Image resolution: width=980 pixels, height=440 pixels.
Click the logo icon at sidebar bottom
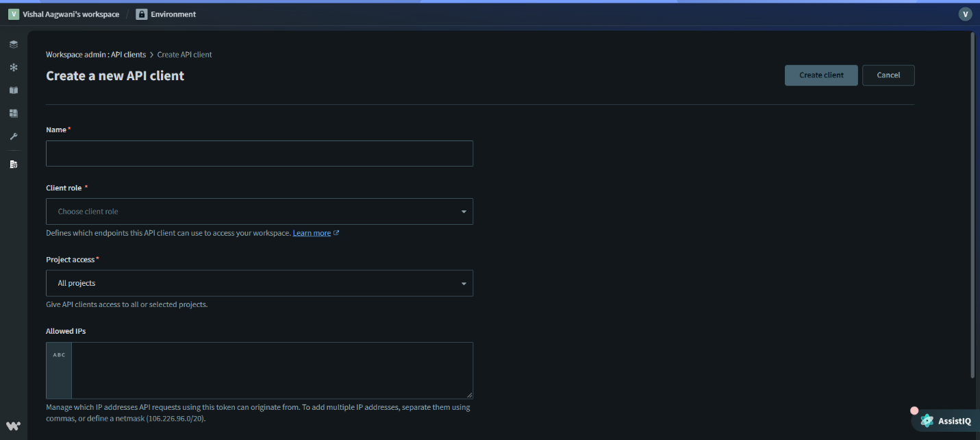(13, 426)
